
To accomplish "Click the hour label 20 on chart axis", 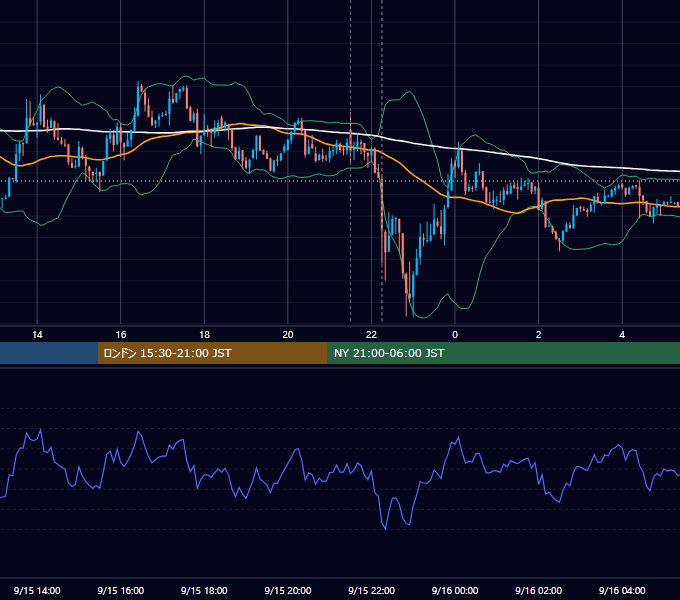I will (288, 335).
